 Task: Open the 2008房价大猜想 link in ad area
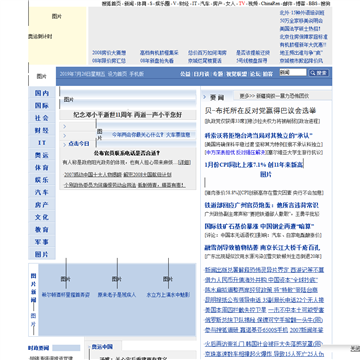109,53
